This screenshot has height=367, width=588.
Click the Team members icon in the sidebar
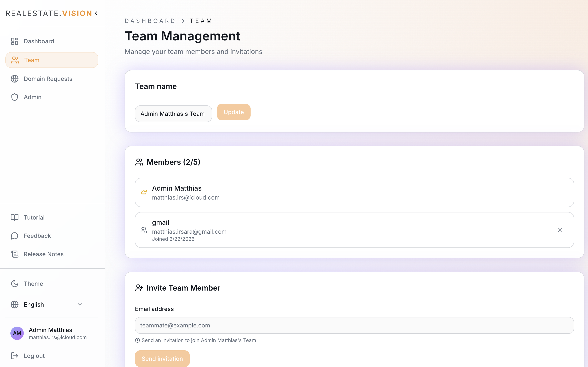[15, 60]
